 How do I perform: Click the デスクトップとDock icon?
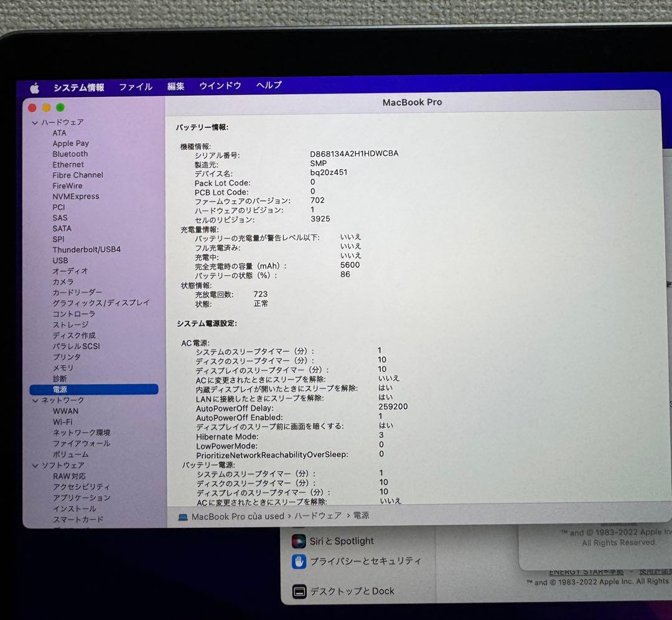301,591
